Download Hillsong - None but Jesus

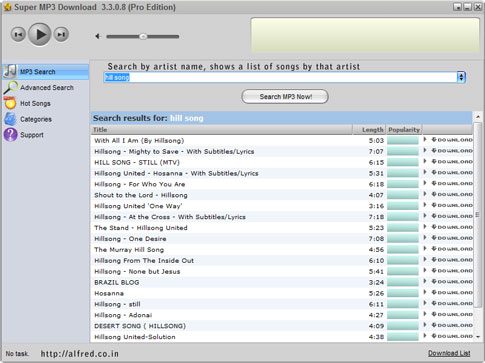452,271
